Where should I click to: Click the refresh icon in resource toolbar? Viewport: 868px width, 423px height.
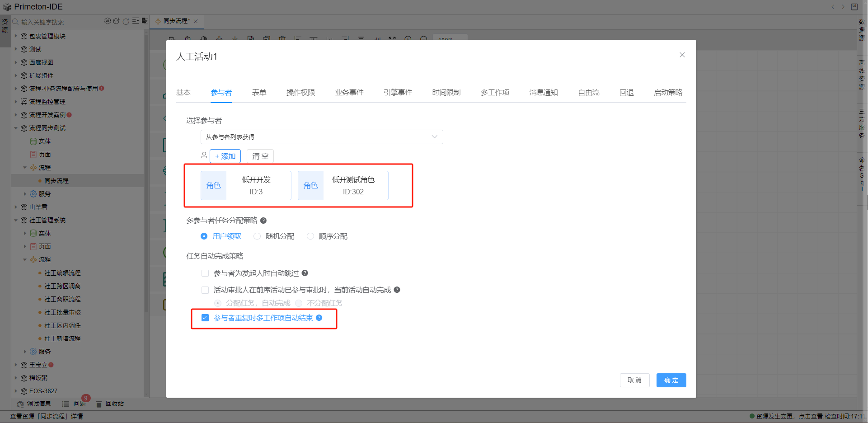coord(126,21)
